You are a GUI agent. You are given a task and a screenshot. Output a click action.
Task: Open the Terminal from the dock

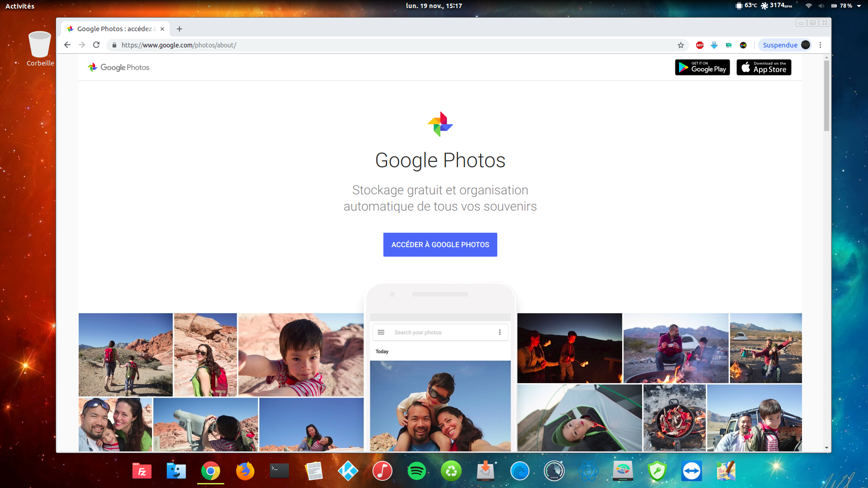click(279, 471)
